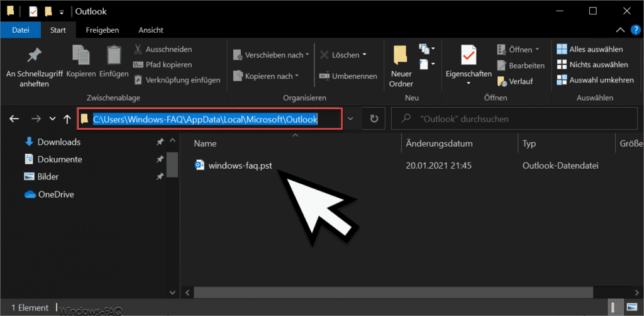Click the quick access new folder icon
This screenshot has height=316, width=644.
pos(48,11)
